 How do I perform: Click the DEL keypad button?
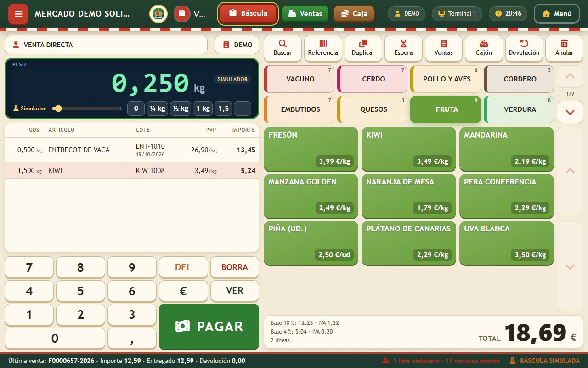point(183,267)
